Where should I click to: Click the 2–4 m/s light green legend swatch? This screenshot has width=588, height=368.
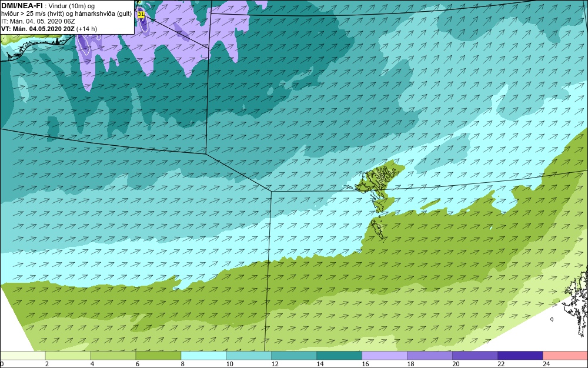tap(68, 356)
